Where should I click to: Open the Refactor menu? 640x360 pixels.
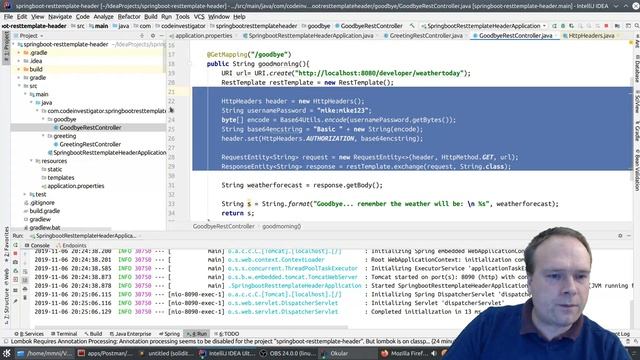(129, 17)
